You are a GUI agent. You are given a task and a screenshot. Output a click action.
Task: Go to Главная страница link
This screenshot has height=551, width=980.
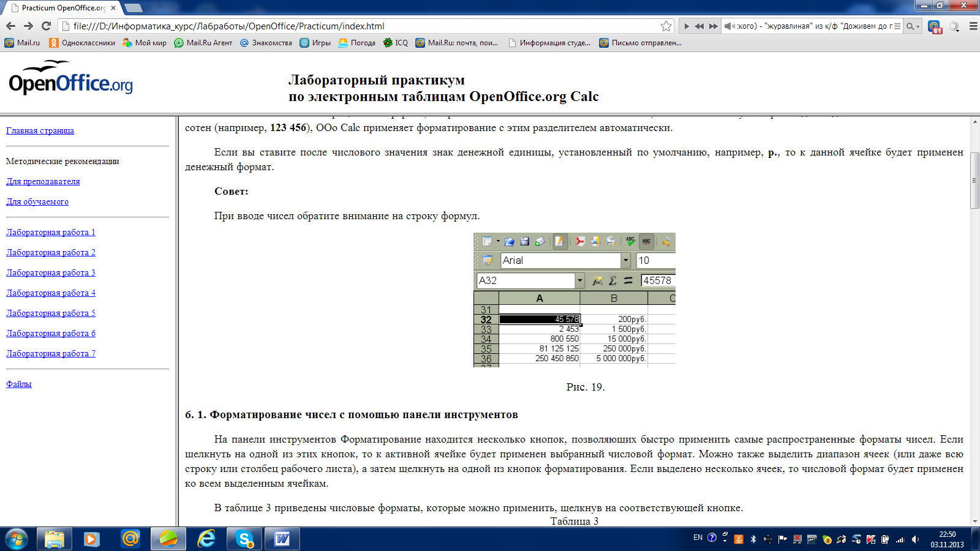(x=40, y=130)
